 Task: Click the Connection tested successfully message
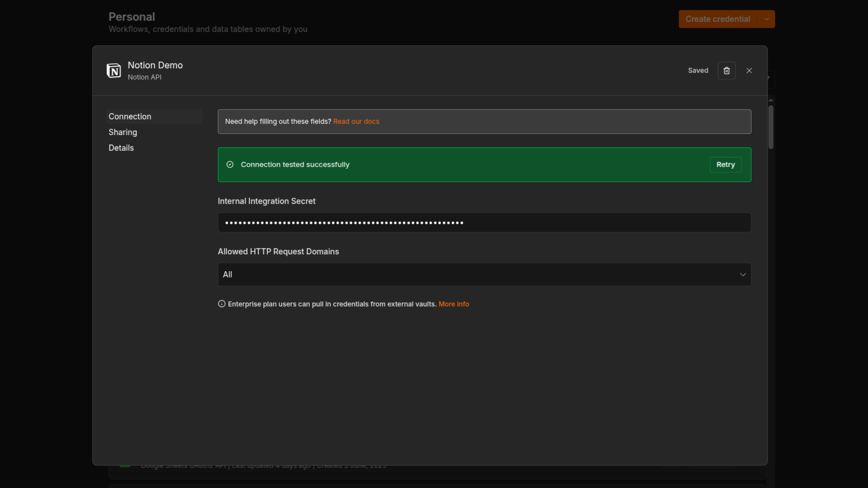(295, 164)
